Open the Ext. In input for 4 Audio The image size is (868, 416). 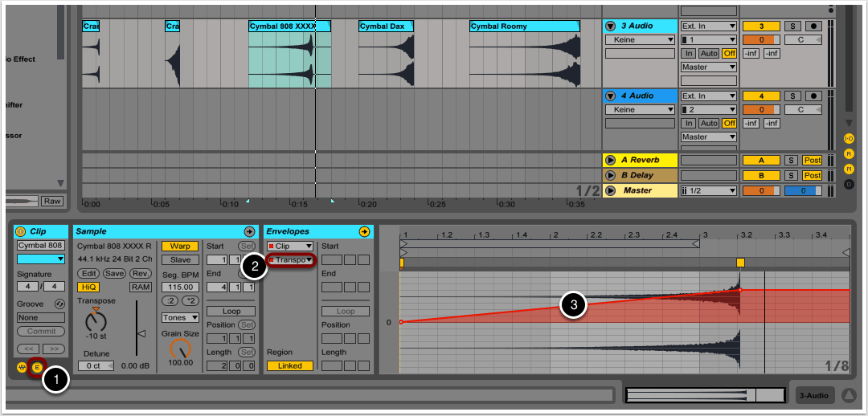pos(708,96)
